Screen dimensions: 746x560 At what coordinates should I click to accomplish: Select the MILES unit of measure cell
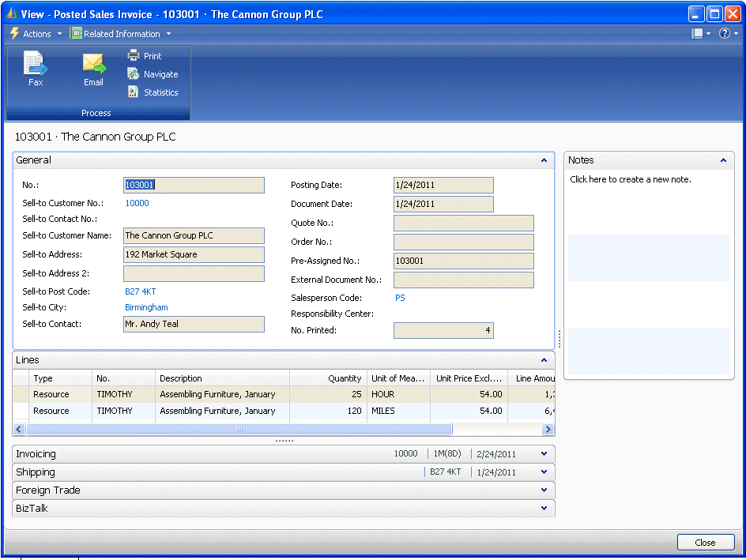[x=399, y=411]
